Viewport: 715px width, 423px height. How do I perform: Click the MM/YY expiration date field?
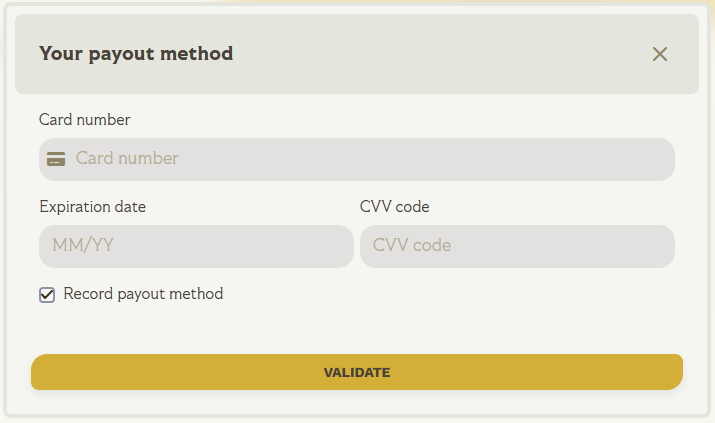pos(196,246)
